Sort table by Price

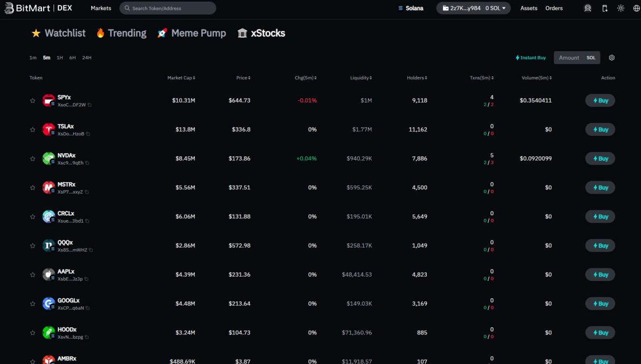[243, 78]
